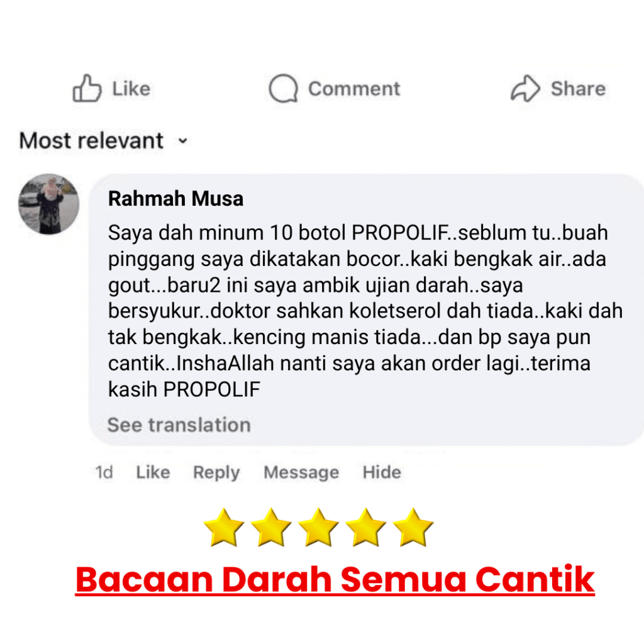
Task: Click the speech bubble Comment icon
Action: 283,88
